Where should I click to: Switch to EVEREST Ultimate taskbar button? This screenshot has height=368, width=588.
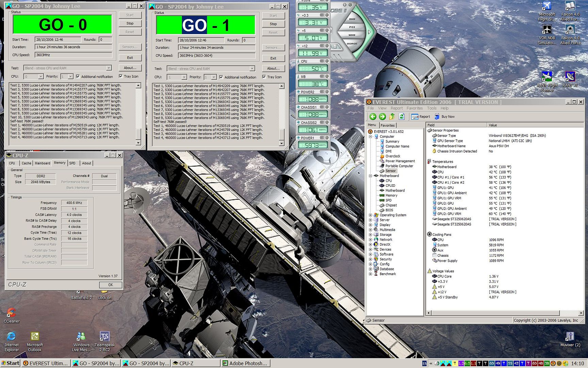click(x=46, y=363)
